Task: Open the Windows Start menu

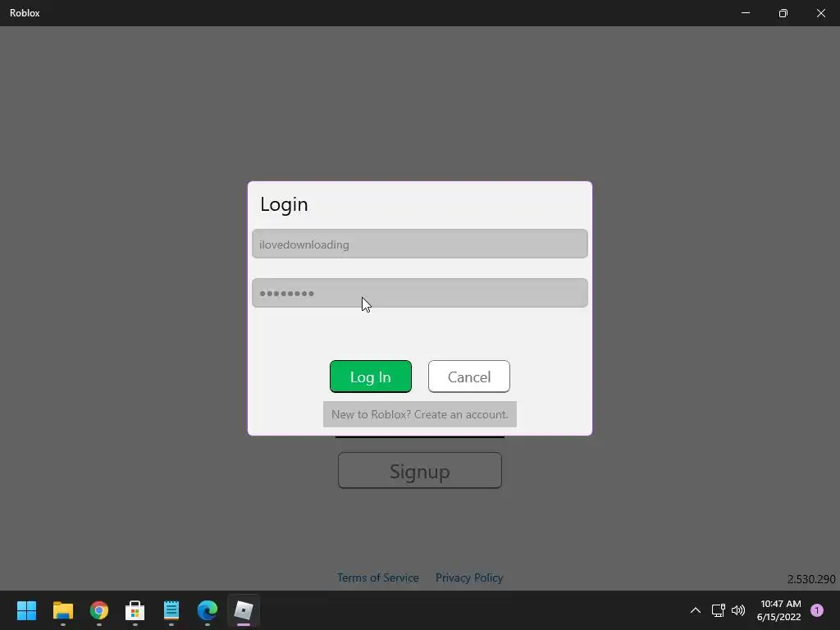Action: tap(26, 610)
